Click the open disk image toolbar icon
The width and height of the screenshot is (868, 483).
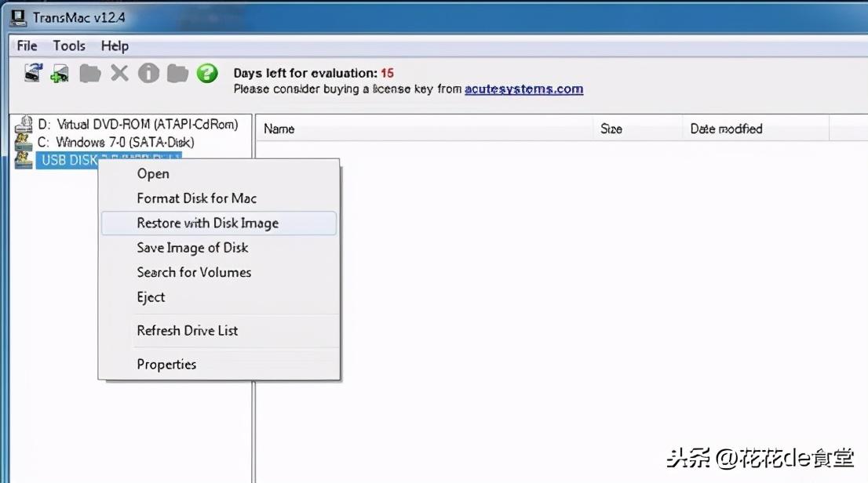[33, 73]
